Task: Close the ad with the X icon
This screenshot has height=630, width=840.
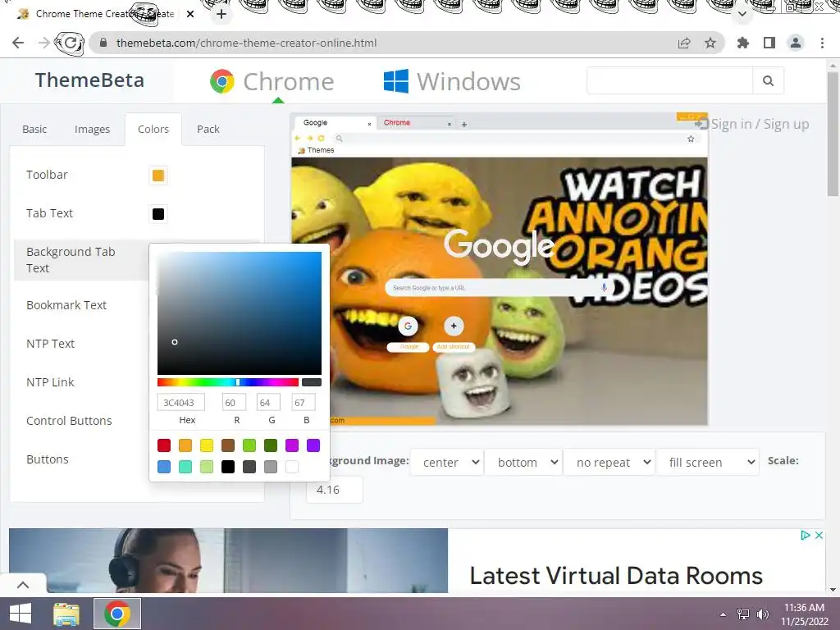Action: [819, 535]
